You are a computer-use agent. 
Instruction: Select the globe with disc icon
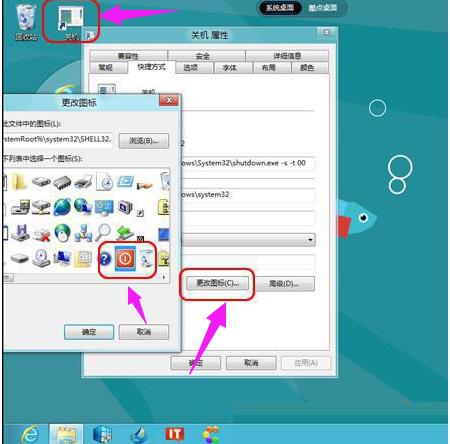click(63, 233)
